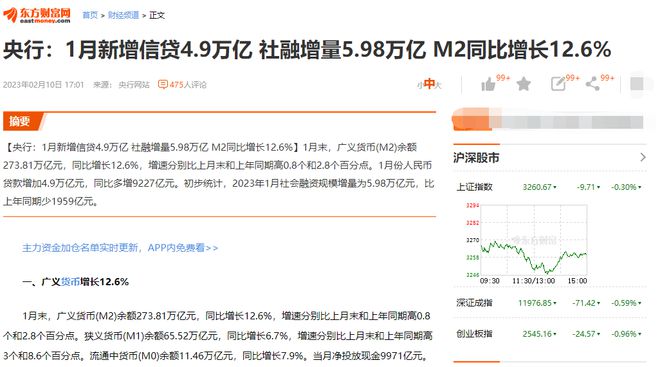
Task: Click the thumbs-up like icon
Action: [x=488, y=85]
